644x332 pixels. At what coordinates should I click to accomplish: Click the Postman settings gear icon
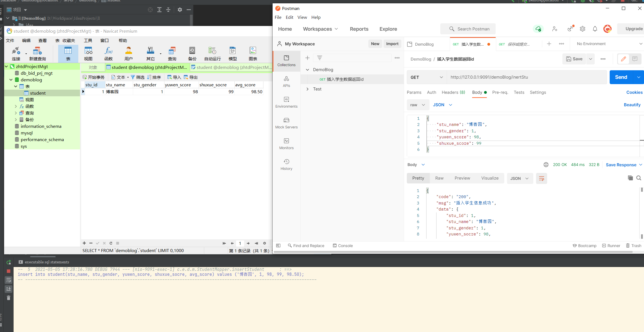(x=583, y=29)
